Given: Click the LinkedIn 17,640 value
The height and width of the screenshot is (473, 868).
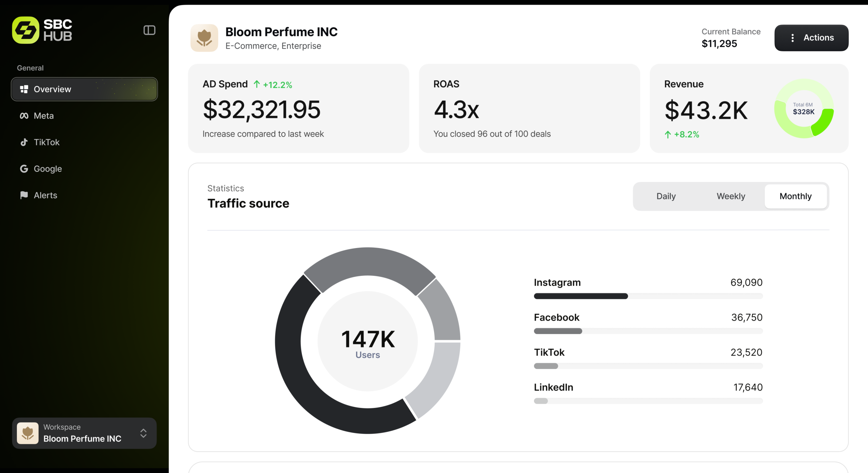Looking at the screenshot, I should [748, 387].
